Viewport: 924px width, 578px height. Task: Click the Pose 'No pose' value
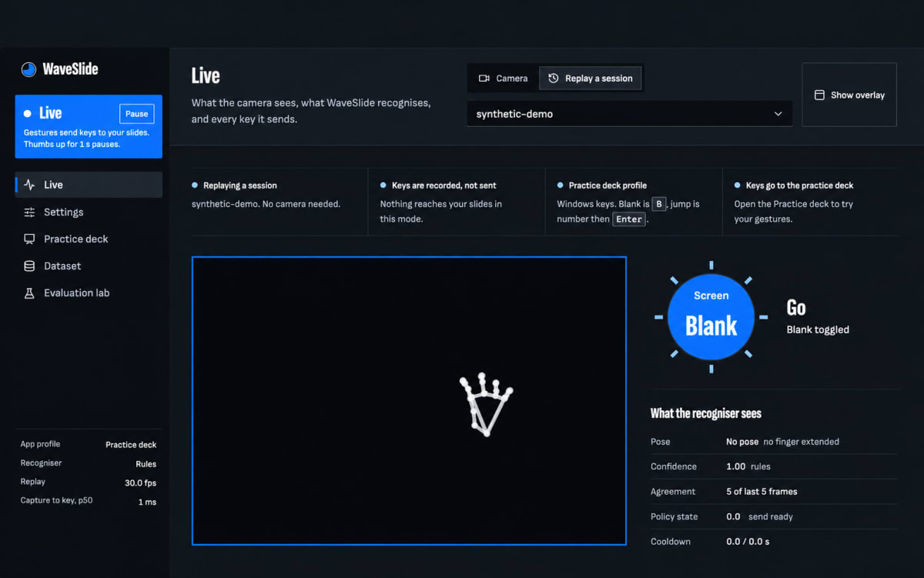pos(742,442)
